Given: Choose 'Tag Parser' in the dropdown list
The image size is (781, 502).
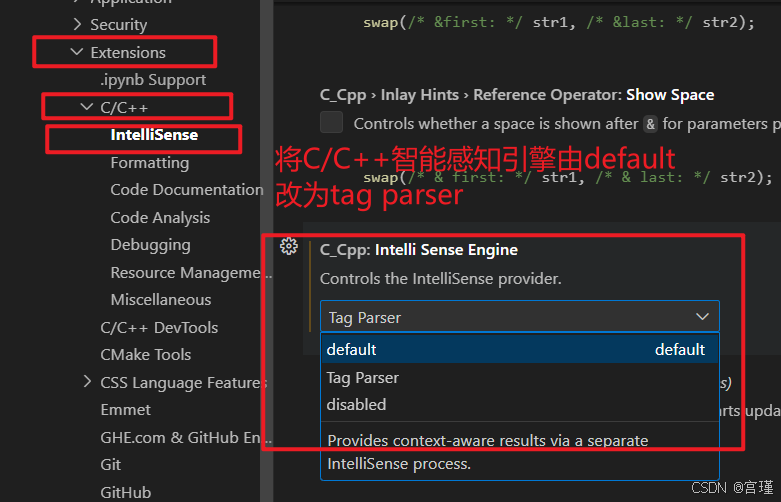Looking at the screenshot, I should tap(520, 377).
